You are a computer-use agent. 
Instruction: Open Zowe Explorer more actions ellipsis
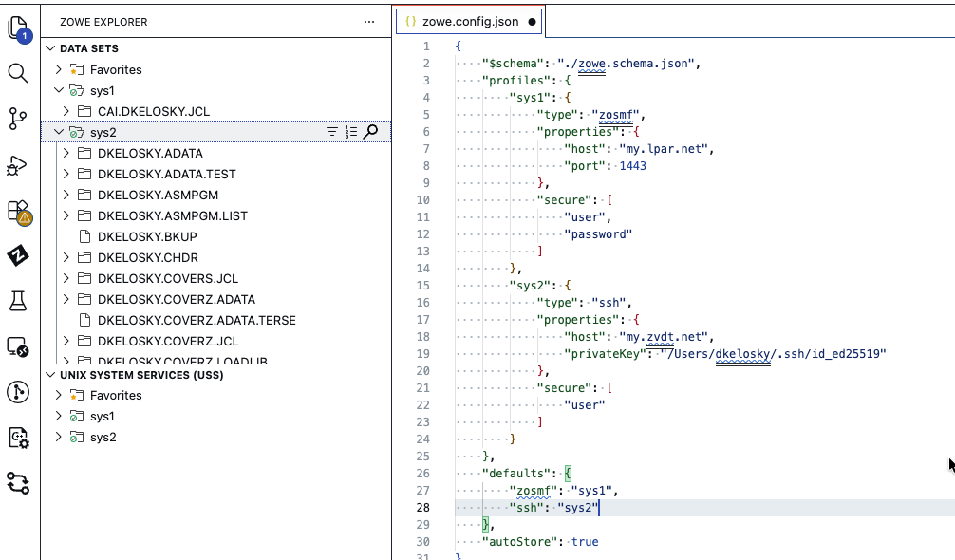click(x=369, y=22)
